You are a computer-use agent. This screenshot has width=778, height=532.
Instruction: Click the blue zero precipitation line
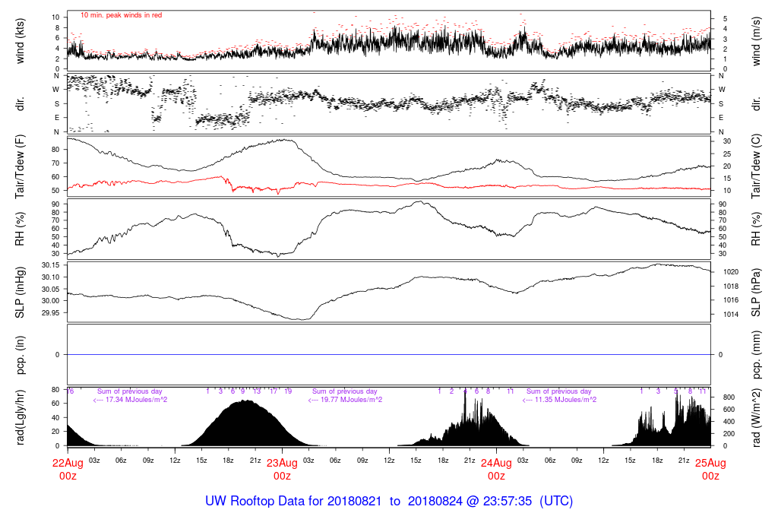(389, 354)
